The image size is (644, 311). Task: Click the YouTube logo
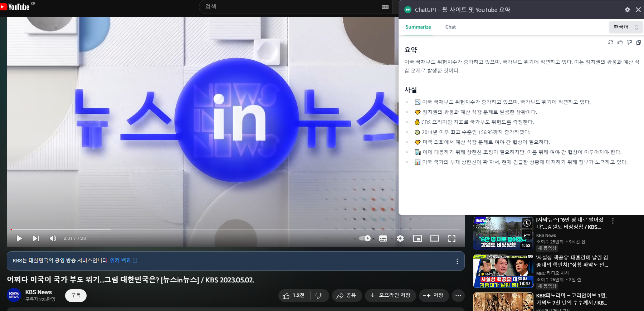15,7
